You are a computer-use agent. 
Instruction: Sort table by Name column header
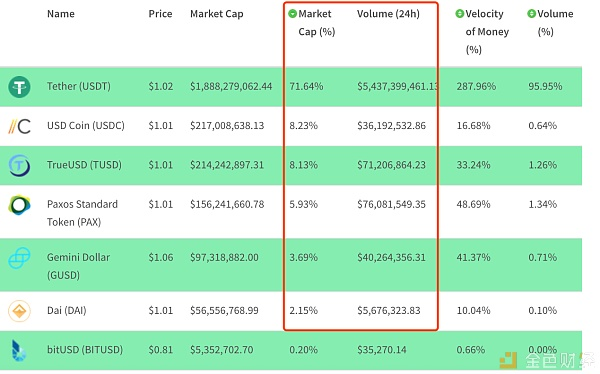[x=61, y=14]
